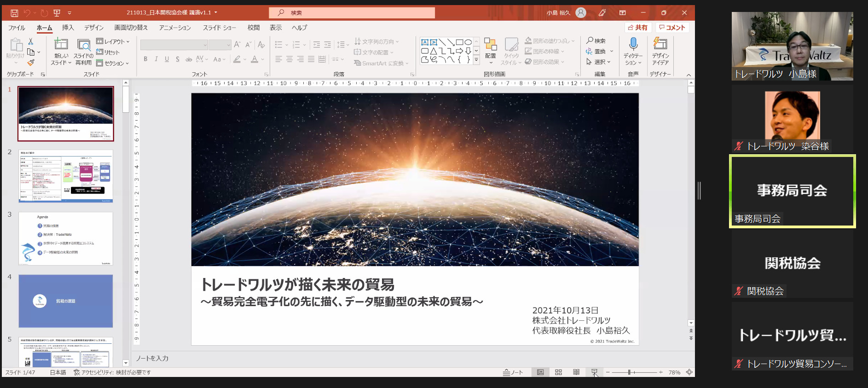Insert a new slide (新しいスライド)
This screenshot has height=388, width=868.
(x=61, y=52)
